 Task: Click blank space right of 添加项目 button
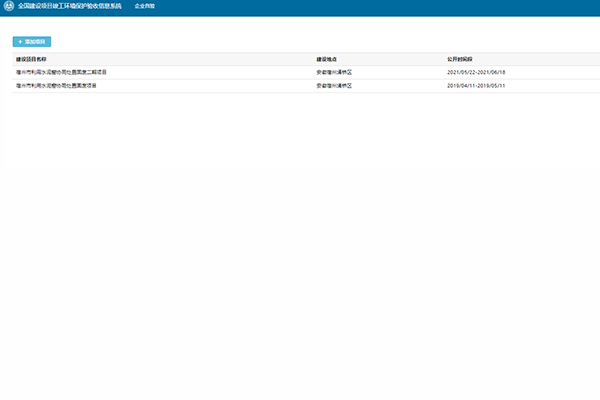coord(300,42)
